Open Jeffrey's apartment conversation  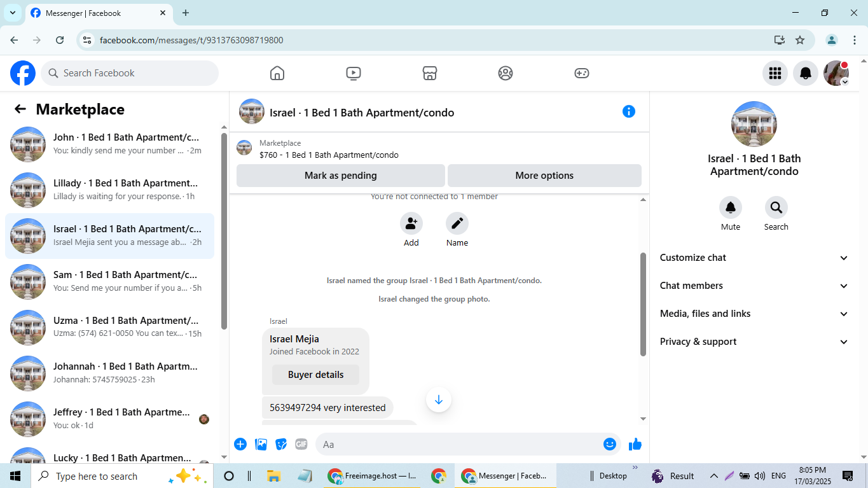coord(110,419)
